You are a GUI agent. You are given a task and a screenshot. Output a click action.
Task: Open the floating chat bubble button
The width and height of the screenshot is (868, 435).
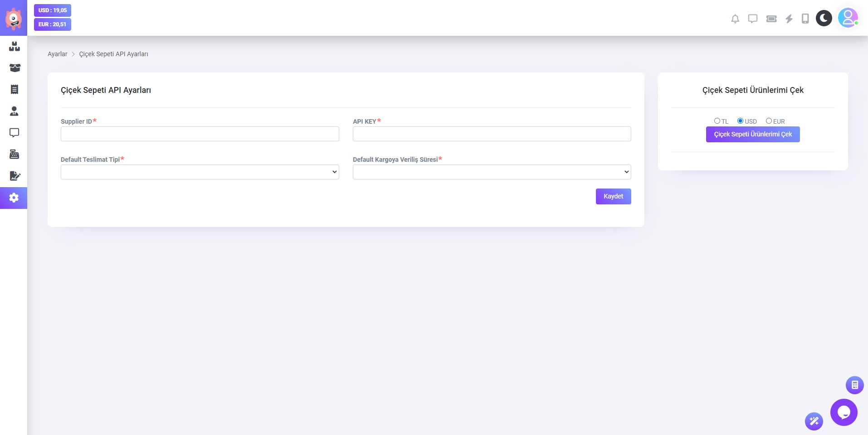click(844, 412)
